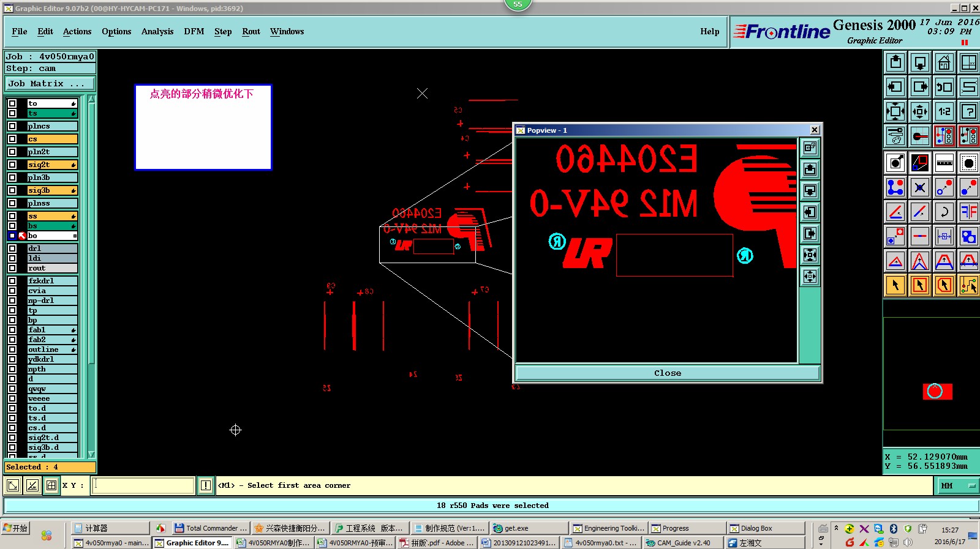Open the Edit menu

45,31
